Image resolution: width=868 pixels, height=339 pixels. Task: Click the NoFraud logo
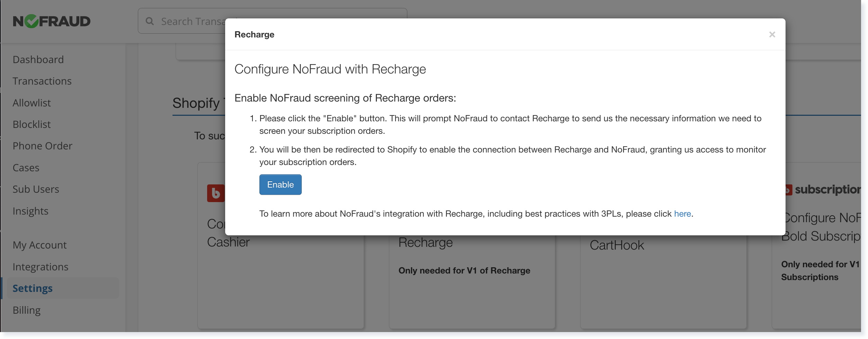point(51,21)
